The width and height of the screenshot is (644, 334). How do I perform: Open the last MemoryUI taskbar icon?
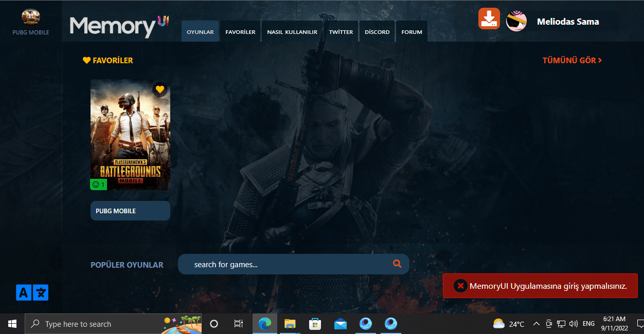click(391, 324)
